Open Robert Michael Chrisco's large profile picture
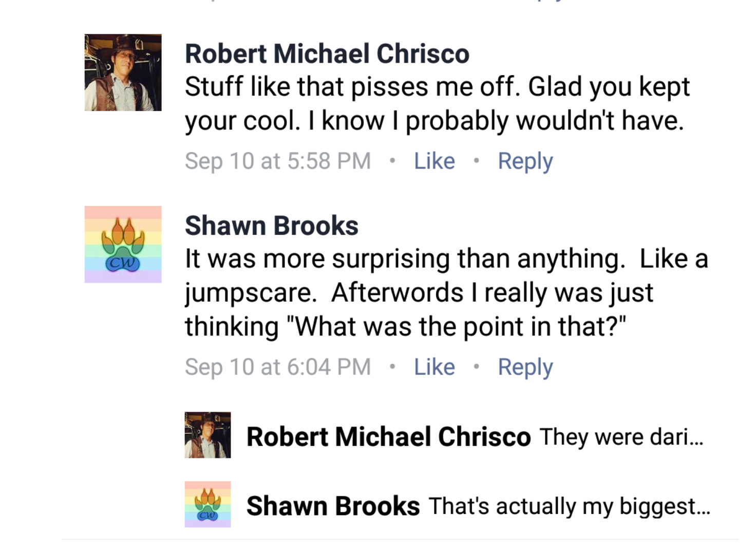The height and width of the screenshot is (555, 756). [123, 72]
